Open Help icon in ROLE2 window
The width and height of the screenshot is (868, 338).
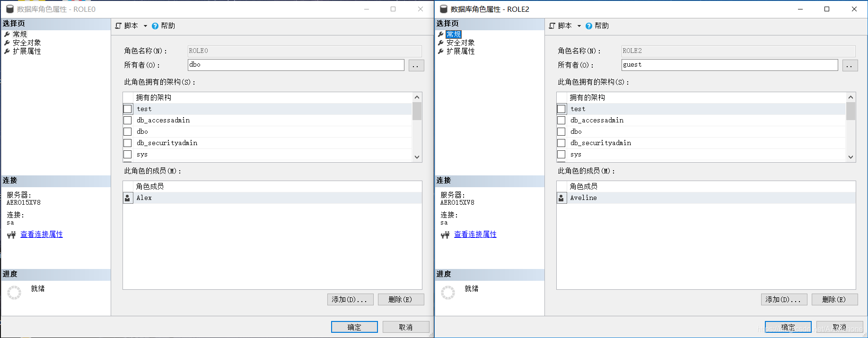589,26
